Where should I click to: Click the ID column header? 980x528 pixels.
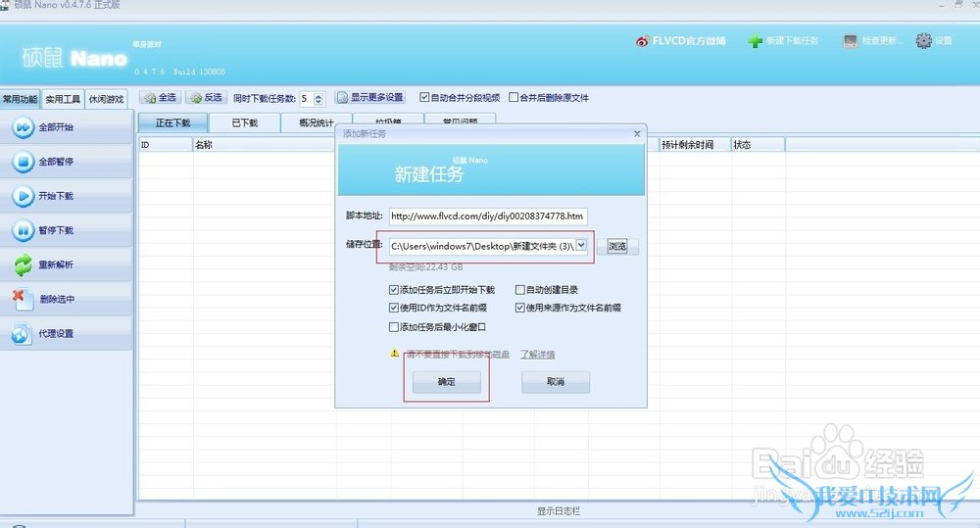166,145
